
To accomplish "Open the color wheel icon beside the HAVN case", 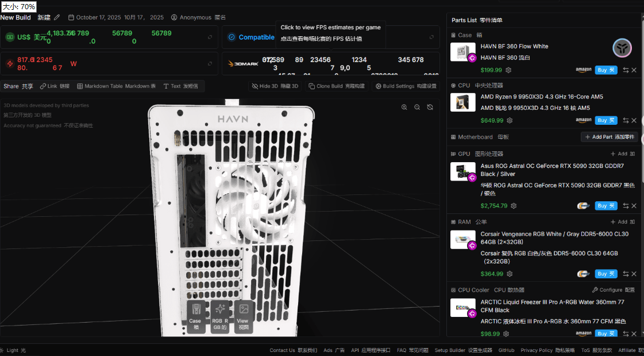I will (x=622, y=48).
